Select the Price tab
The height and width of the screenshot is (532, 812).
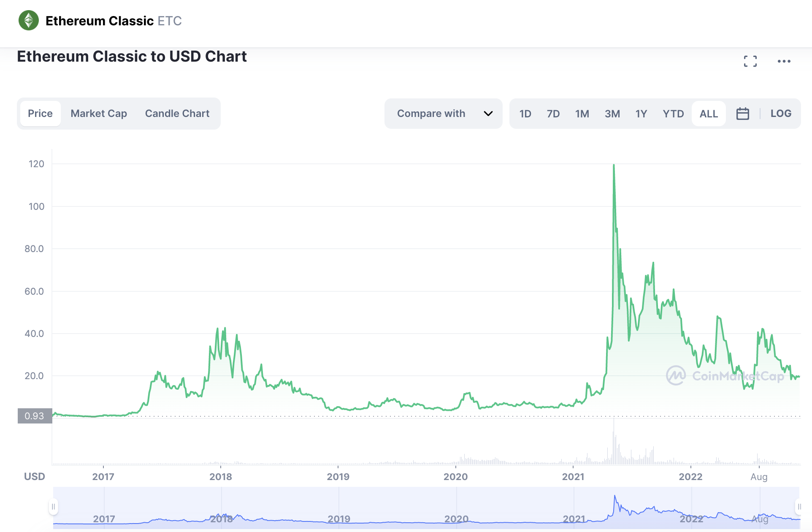[x=40, y=114]
